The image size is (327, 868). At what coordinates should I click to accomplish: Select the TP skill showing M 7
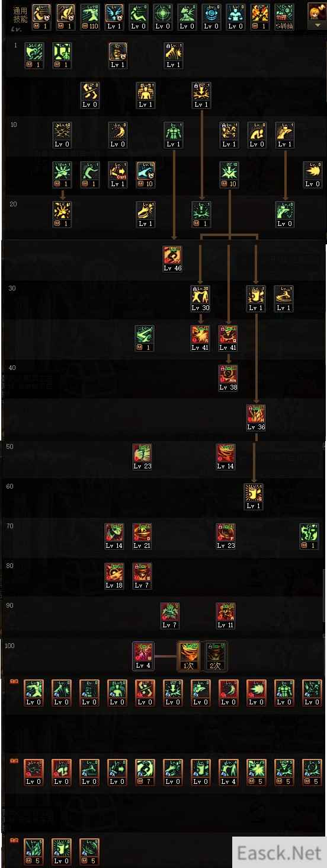pyautogui.click(x=145, y=772)
